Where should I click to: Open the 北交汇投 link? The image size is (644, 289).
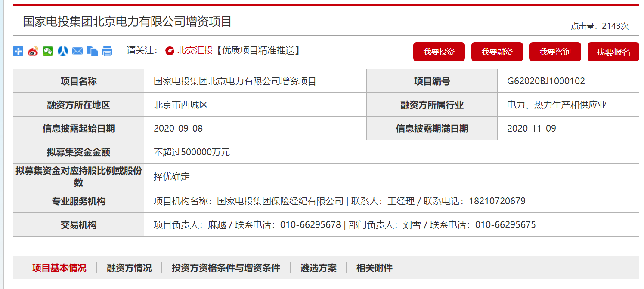tap(195, 50)
